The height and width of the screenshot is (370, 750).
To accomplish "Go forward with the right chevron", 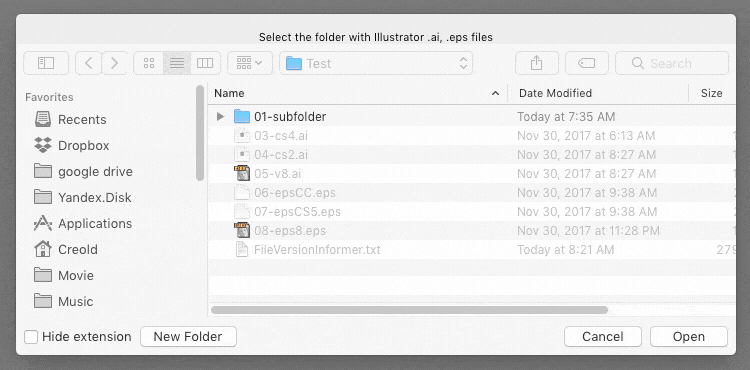I will click(114, 63).
